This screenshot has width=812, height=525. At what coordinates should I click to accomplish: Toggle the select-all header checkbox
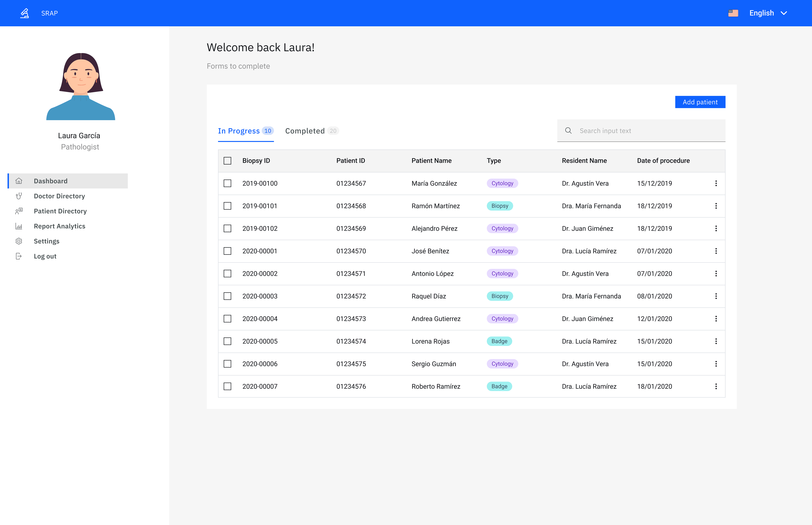[x=227, y=161]
